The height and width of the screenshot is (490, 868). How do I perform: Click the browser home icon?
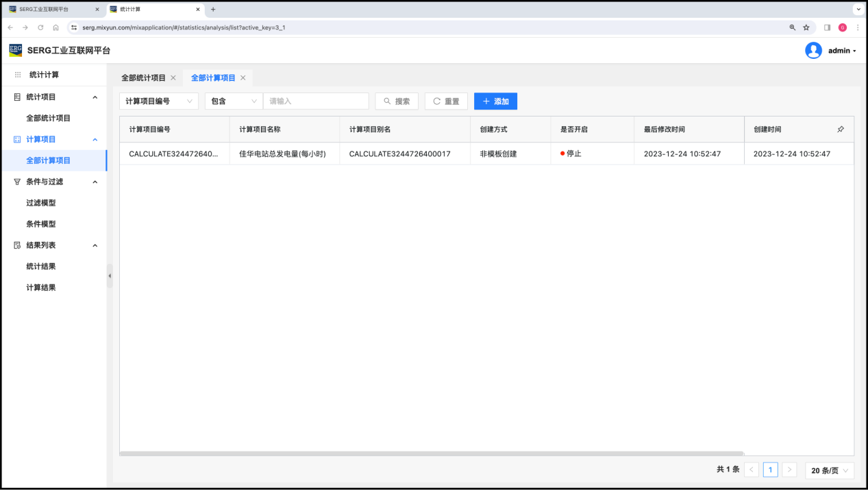[56, 27]
